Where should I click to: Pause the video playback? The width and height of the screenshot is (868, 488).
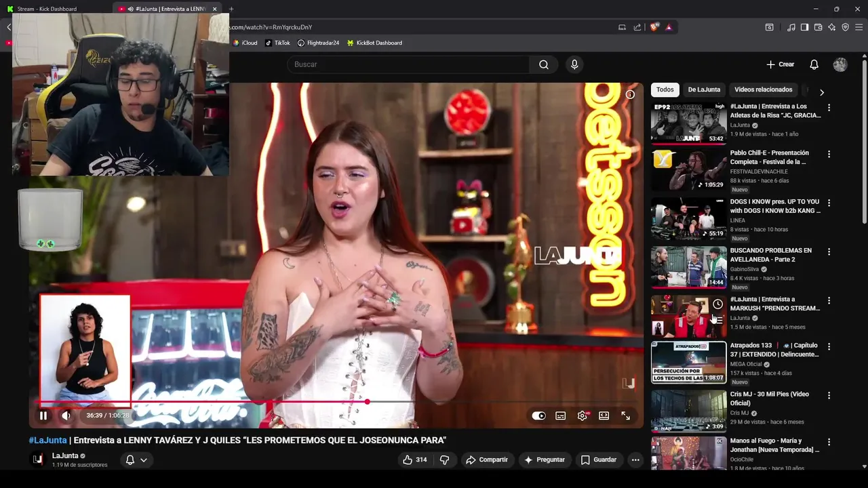pyautogui.click(x=43, y=415)
